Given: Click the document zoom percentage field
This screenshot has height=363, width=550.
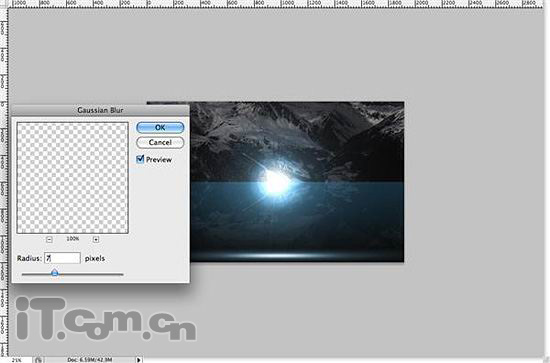Looking at the screenshot, I should (16, 360).
